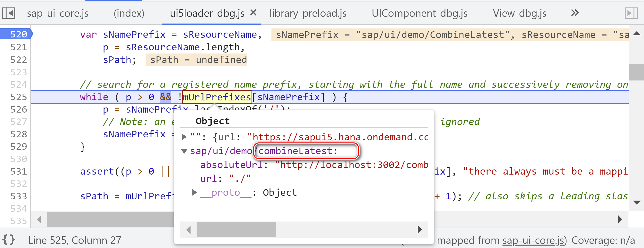Expand the empty-string key entry
Image resolution: width=644 pixels, height=248 pixels.
point(184,137)
